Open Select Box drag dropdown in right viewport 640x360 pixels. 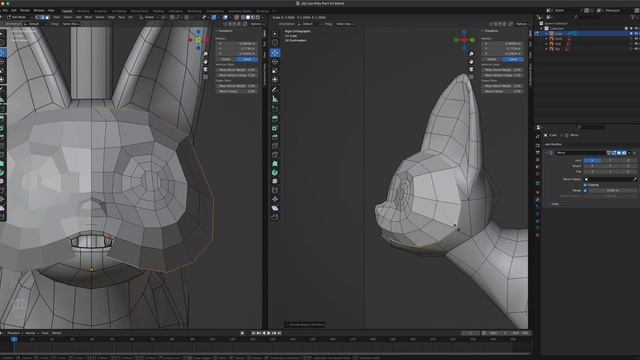[345, 24]
